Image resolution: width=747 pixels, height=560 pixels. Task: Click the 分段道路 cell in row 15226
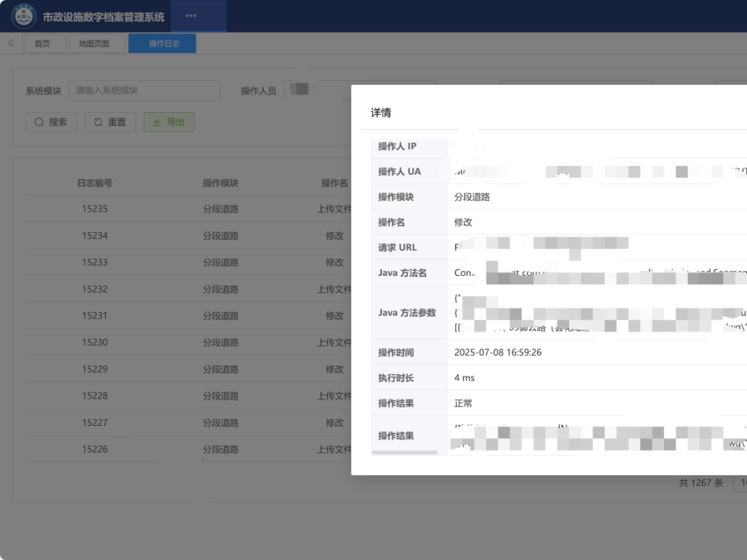[221, 449]
